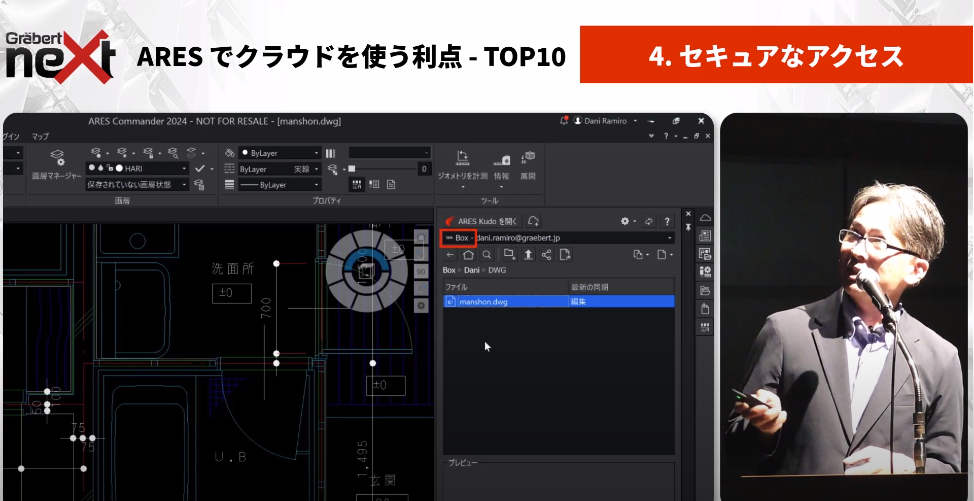974x501 pixels.
Task: Click the プロパティ ribbon panel label
Action: click(x=327, y=201)
